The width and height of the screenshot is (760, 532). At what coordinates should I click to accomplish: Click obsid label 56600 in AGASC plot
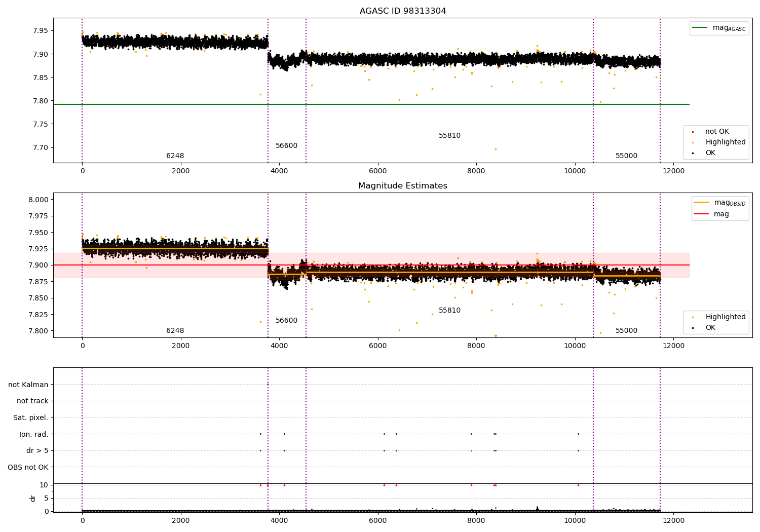(287, 146)
